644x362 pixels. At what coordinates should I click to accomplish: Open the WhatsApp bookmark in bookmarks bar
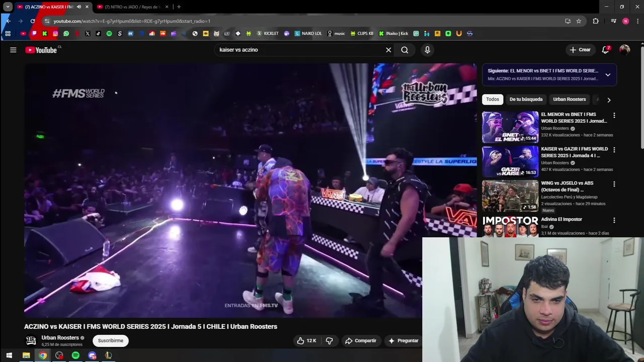coord(66,34)
